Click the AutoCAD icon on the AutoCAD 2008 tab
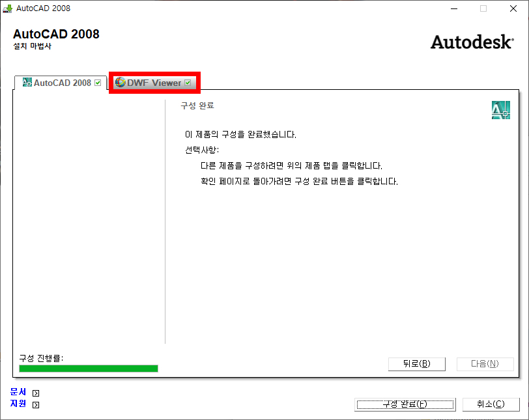This screenshot has width=529, height=420. tap(27, 82)
